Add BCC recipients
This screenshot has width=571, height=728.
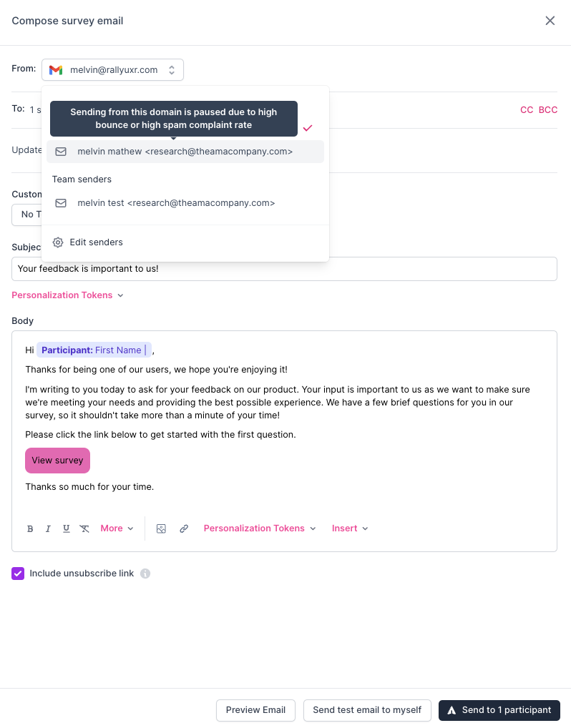[x=547, y=110]
